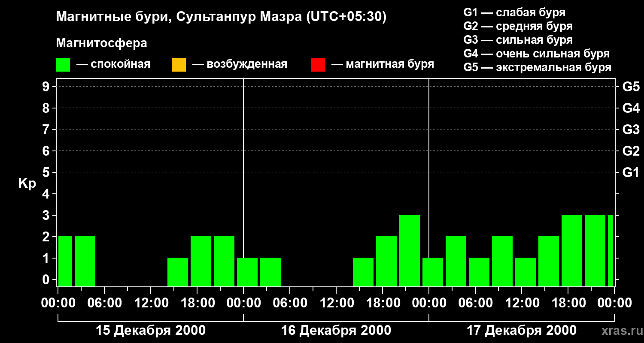This screenshot has width=644, height=343.
Task: Click the '— спокойная' legend text
Action: (113, 65)
